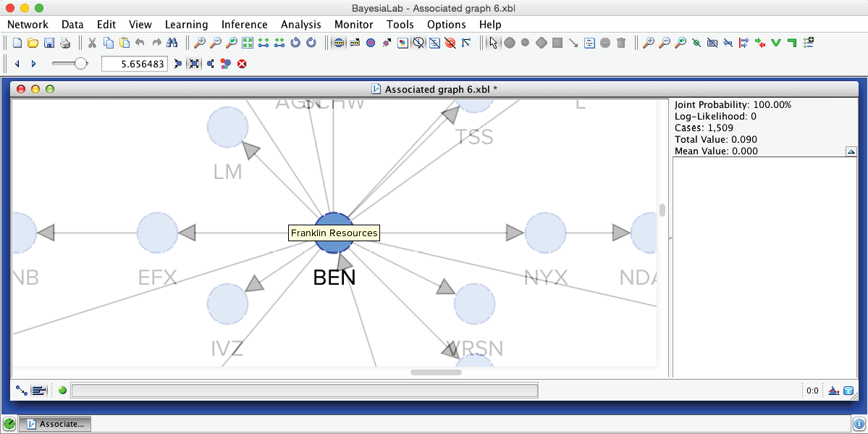The height and width of the screenshot is (434, 868).
Task: Click the trash Delete icon in toolbar
Action: [621, 43]
